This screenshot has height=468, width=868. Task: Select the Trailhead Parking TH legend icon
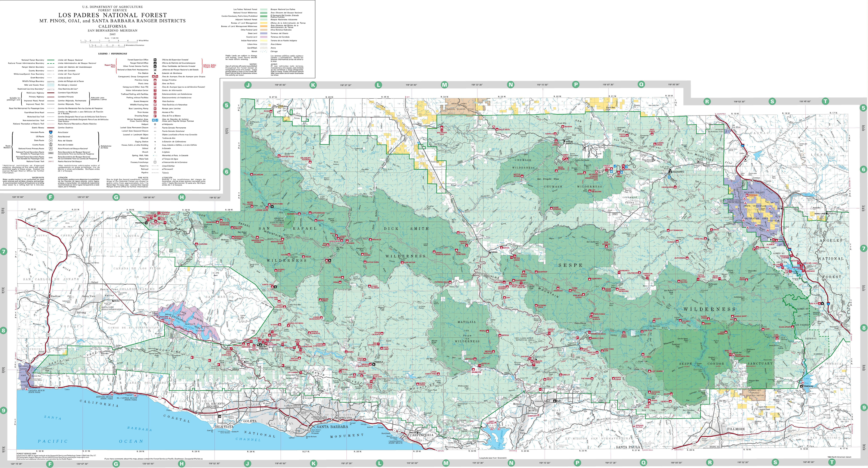click(x=155, y=94)
